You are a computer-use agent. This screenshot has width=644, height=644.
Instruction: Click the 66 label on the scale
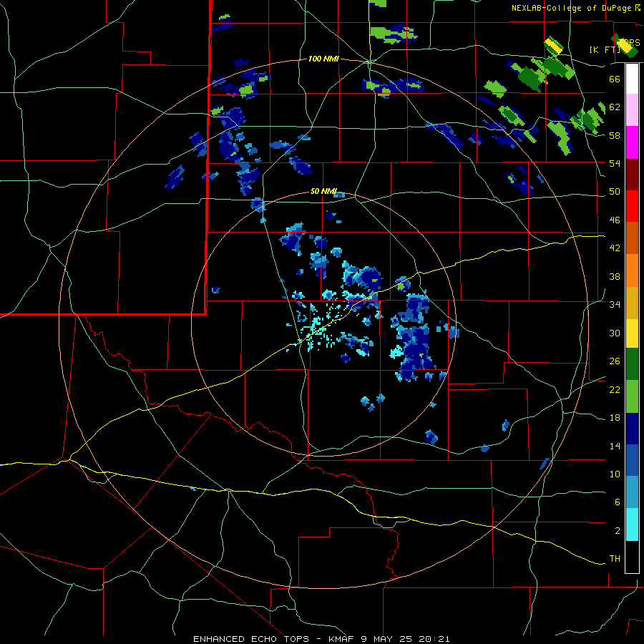[x=615, y=79]
